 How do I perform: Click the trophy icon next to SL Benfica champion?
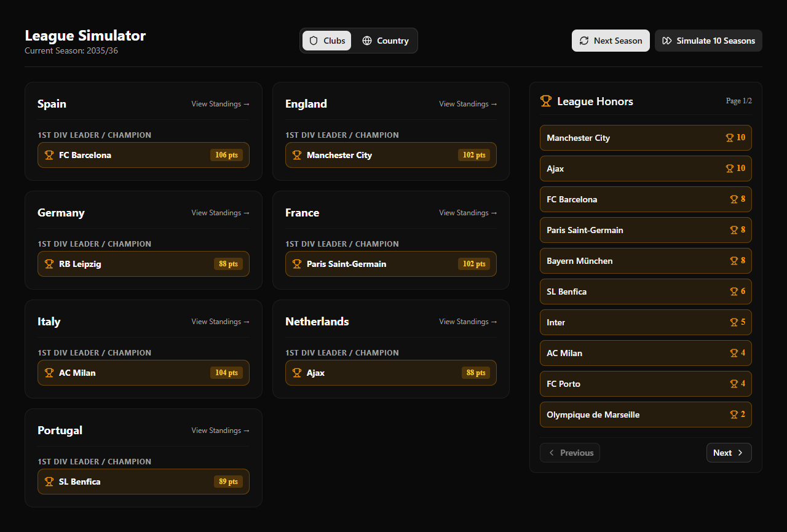[x=49, y=482]
